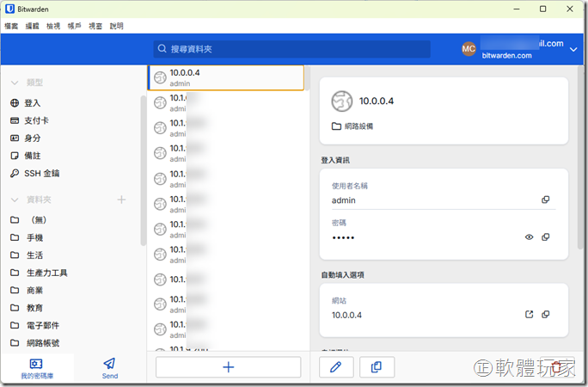Delete item with trash icon
588x387 pixels.
pos(556,367)
